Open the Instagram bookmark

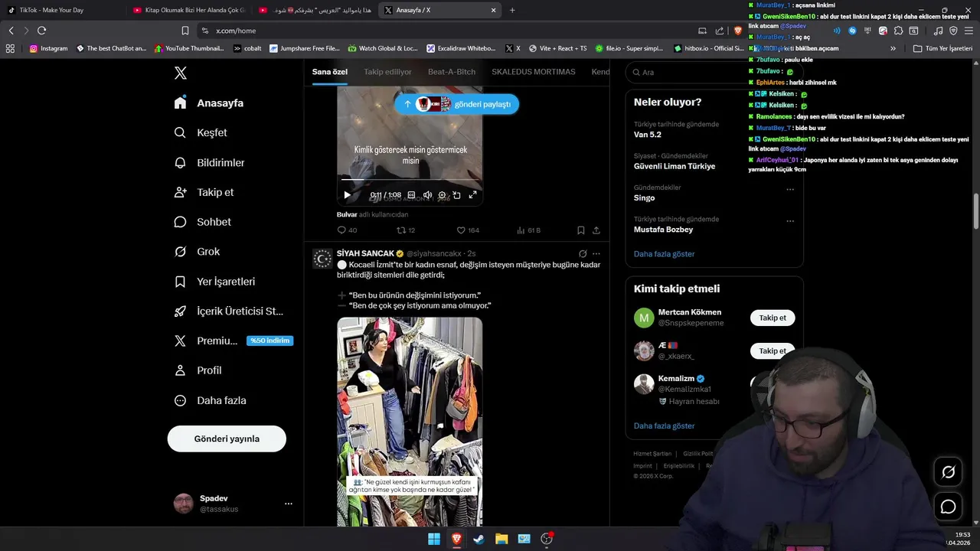tap(48, 48)
